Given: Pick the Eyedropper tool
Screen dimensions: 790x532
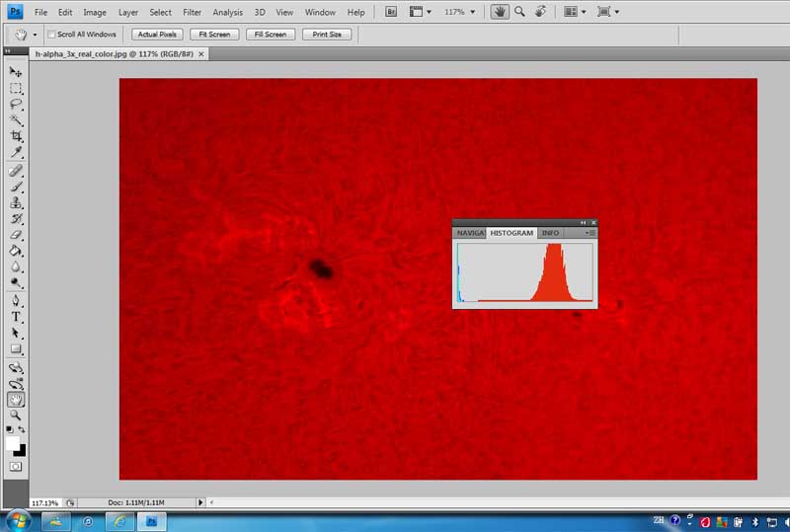Looking at the screenshot, I should point(16,152).
